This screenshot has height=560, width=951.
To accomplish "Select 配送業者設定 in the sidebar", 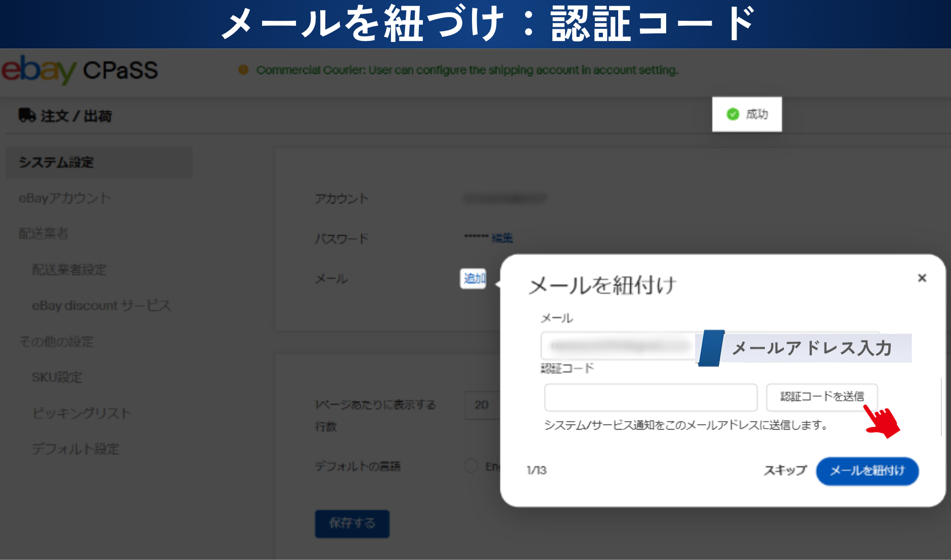I will point(69,270).
